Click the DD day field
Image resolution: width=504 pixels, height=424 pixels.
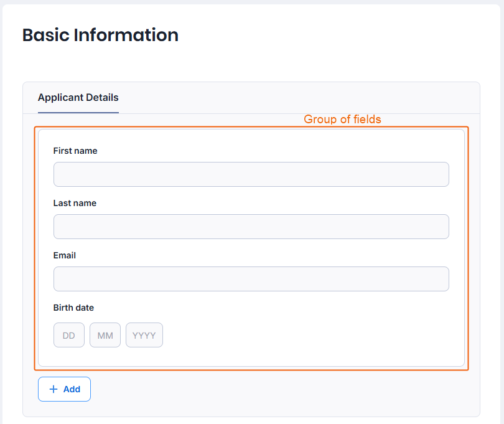tap(69, 335)
